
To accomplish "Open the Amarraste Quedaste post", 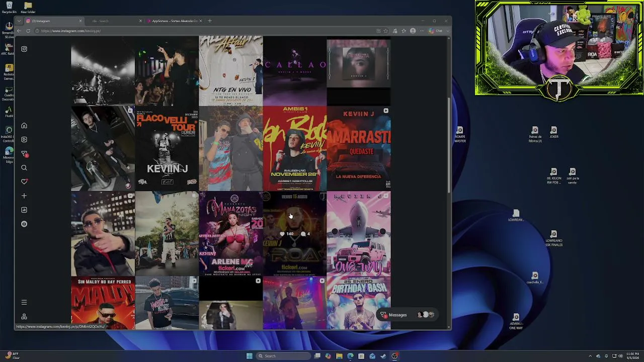I will coord(358,148).
